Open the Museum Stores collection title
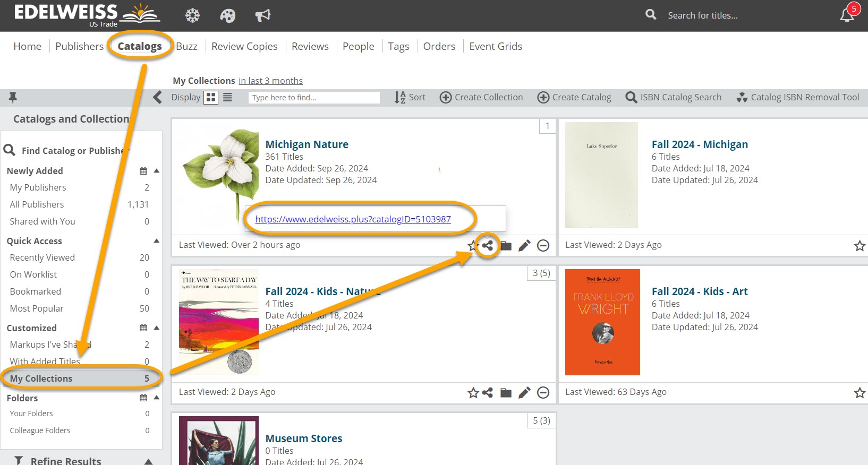 pos(303,438)
